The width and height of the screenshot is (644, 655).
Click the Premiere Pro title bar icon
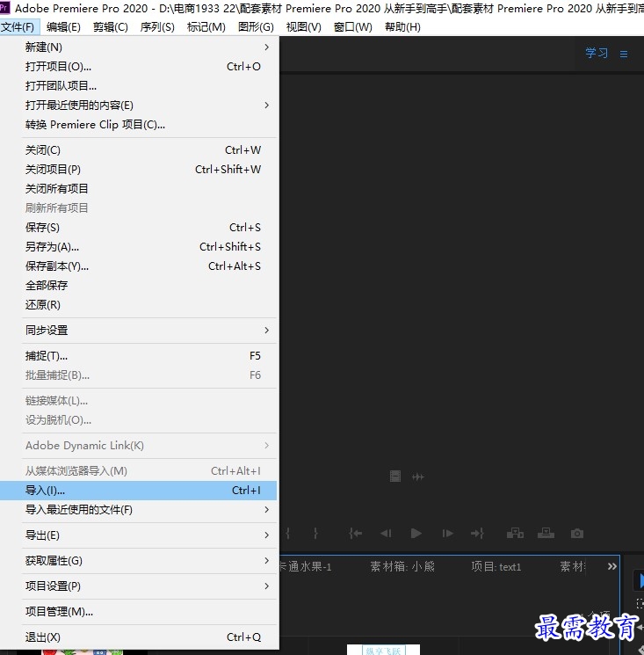tap(4, 8)
